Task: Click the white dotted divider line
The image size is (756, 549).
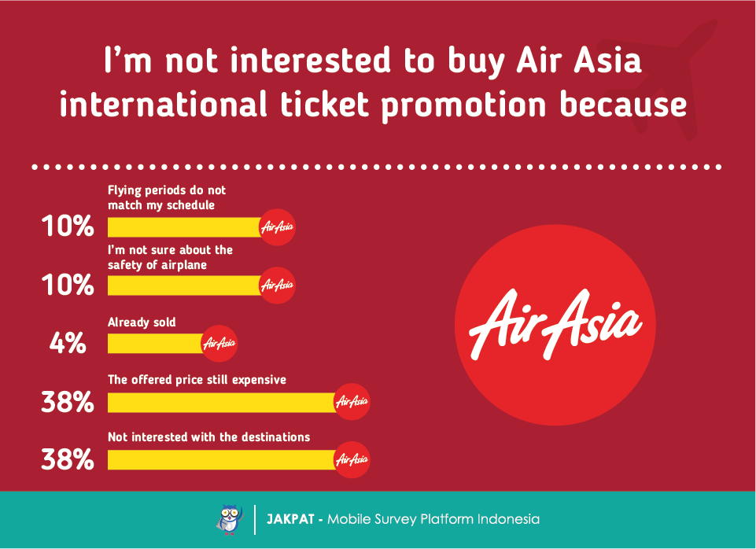Action: [377, 168]
